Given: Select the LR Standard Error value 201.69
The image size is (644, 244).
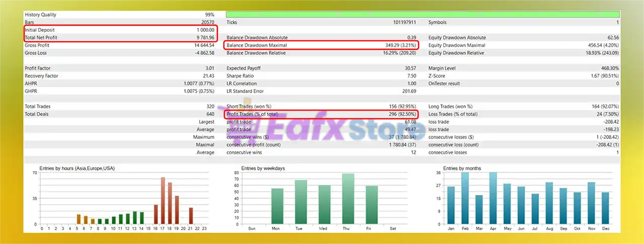Looking at the screenshot, I should pyautogui.click(x=409, y=91).
